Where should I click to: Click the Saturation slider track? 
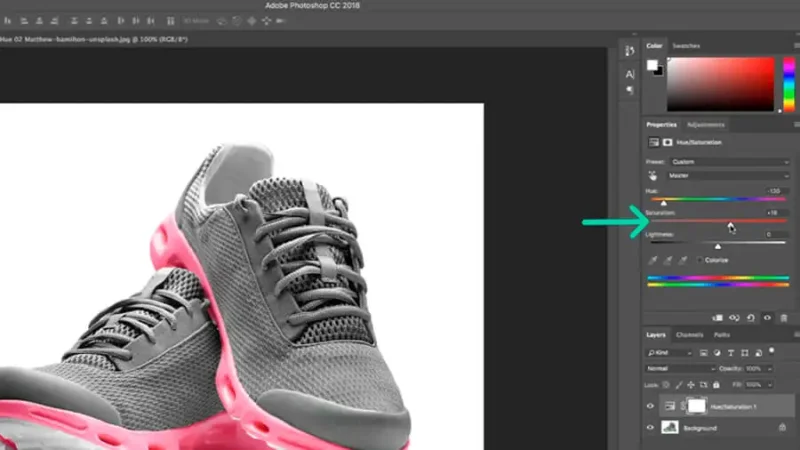point(718,221)
